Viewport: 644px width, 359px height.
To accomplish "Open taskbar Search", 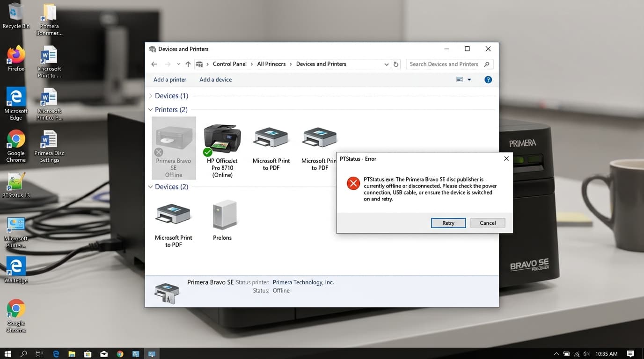I will click(x=24, y=354).
